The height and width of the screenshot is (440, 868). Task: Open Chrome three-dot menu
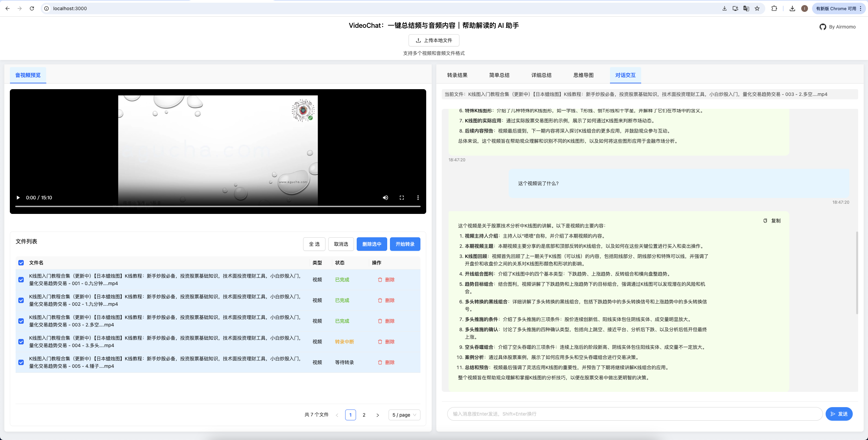(x=861, y=8)
